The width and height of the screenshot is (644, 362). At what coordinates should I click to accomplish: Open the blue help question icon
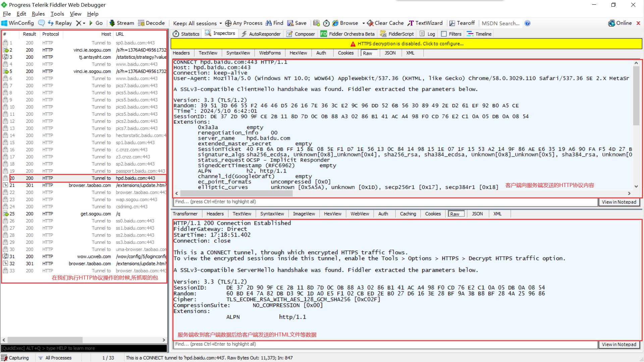528,23
